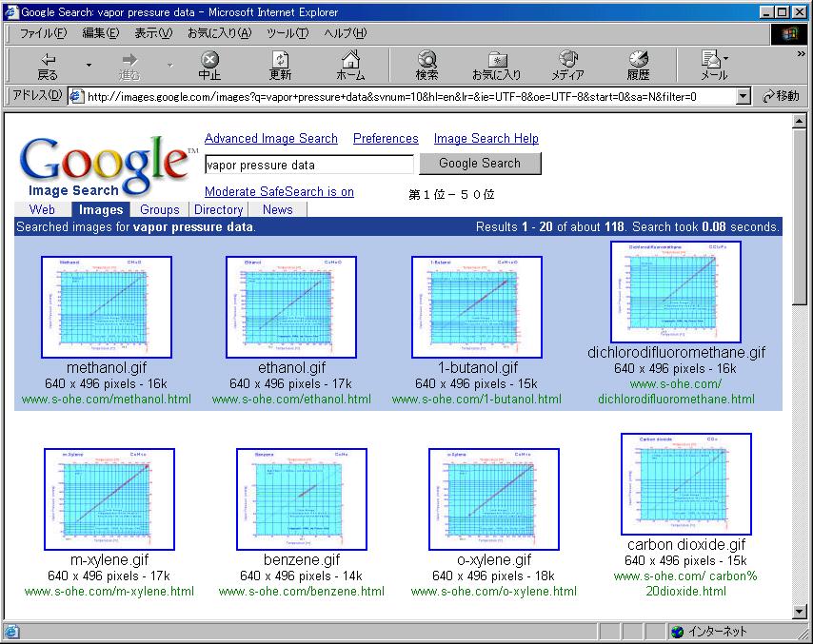Switch to the Groups tab
Viewport: 813px width, 644px height.
tap(159, 209)
